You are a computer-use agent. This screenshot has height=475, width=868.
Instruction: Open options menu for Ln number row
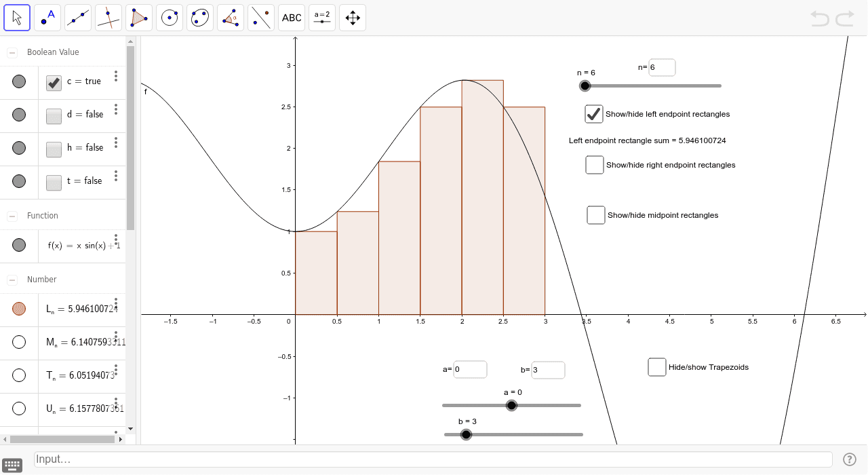(116, 304)
